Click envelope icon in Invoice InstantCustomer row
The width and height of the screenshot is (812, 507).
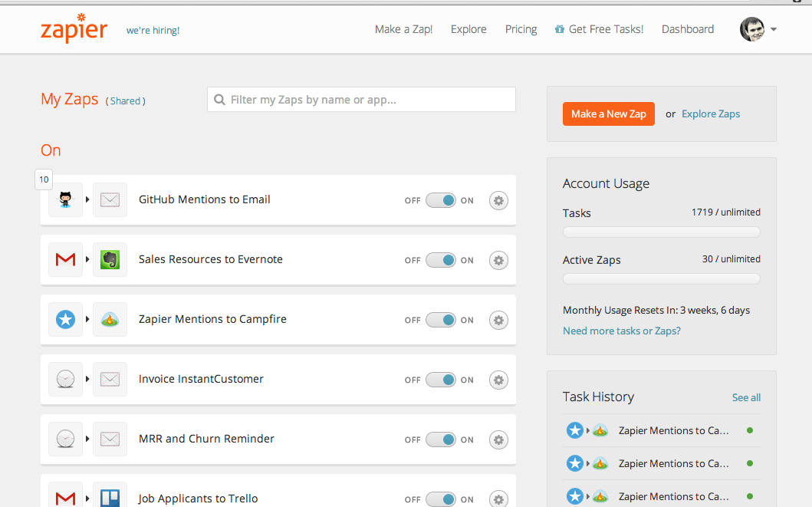[x=110, y=379]
